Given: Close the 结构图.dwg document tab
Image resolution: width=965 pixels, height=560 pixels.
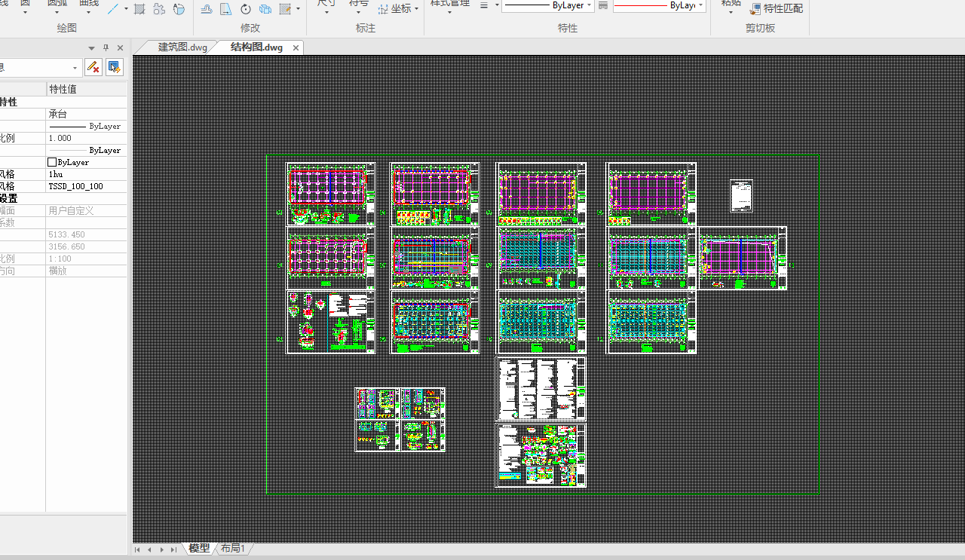Looking at the screenshot, I should click(x=296, y=47).
